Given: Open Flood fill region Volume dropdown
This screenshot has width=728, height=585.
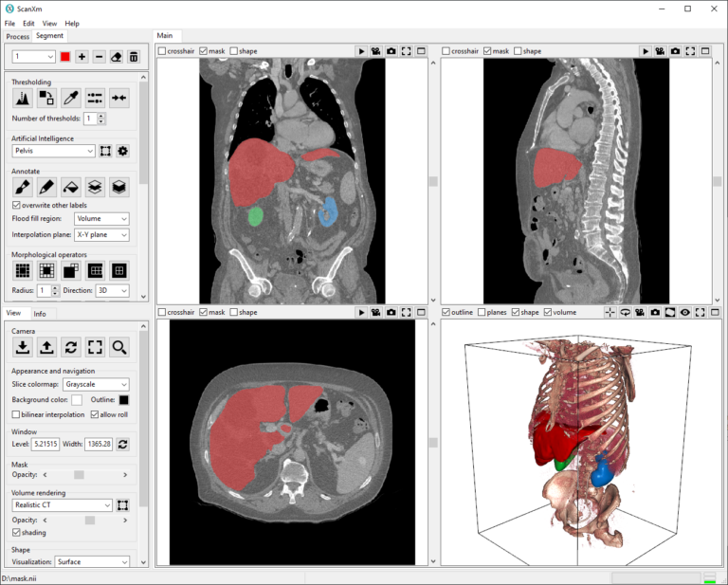Looking at the screenshot, I should [x=101, y=219].
